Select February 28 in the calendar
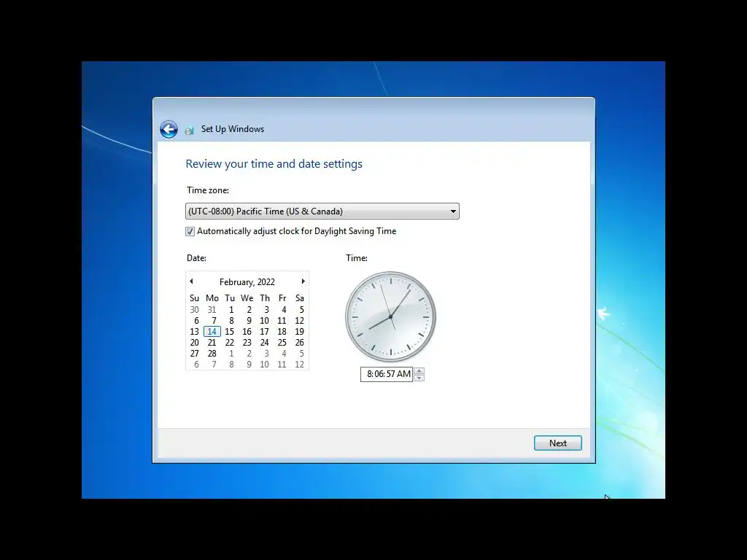The width and height of the screenshot is (747, 560). pos(212,354)
